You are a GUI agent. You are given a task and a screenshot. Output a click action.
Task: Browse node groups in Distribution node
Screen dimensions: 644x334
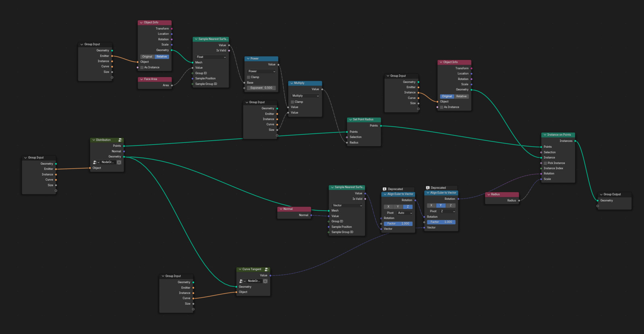click(x=96, y=162)
